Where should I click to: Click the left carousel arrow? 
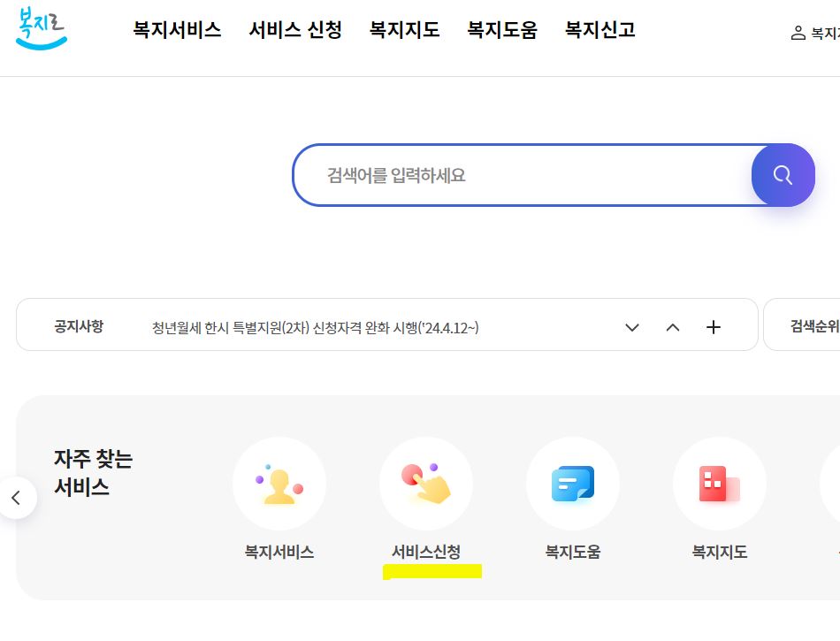[x=18, y=498]
